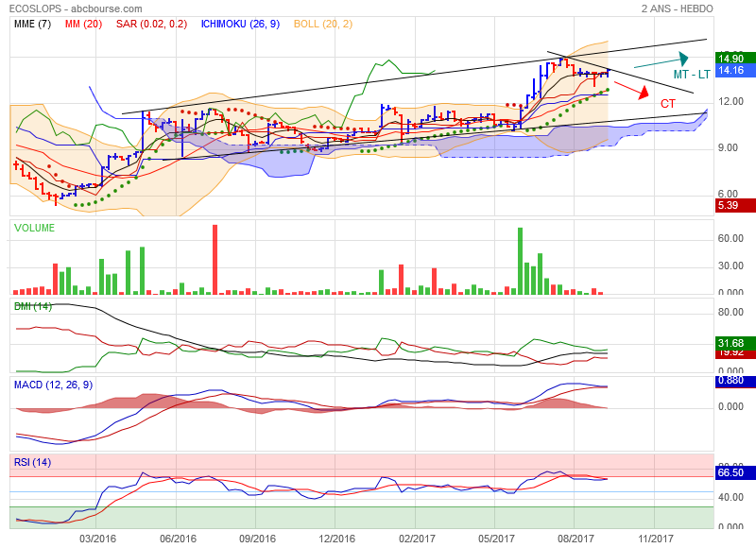Viewport: 756px width, 548px height.
Task: Click the tallest green volume bar near 05/2017
Action: click(x=521, y=261)
